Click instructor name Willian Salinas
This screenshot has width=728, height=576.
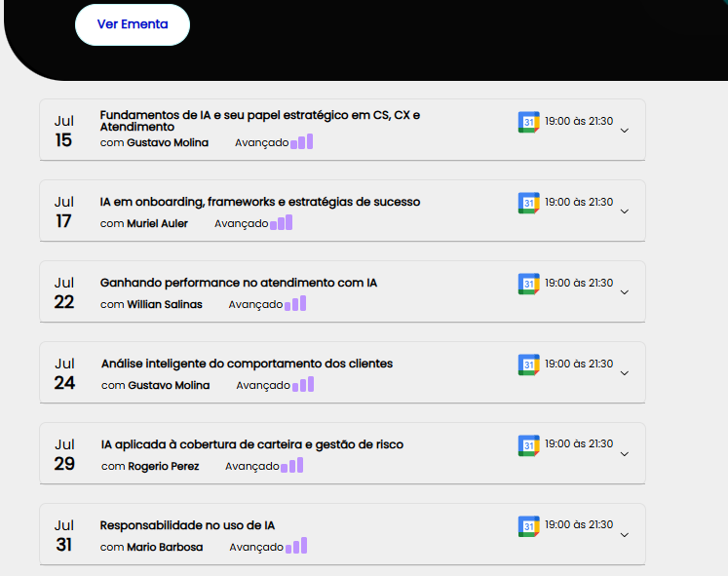(x=165, y=304)
